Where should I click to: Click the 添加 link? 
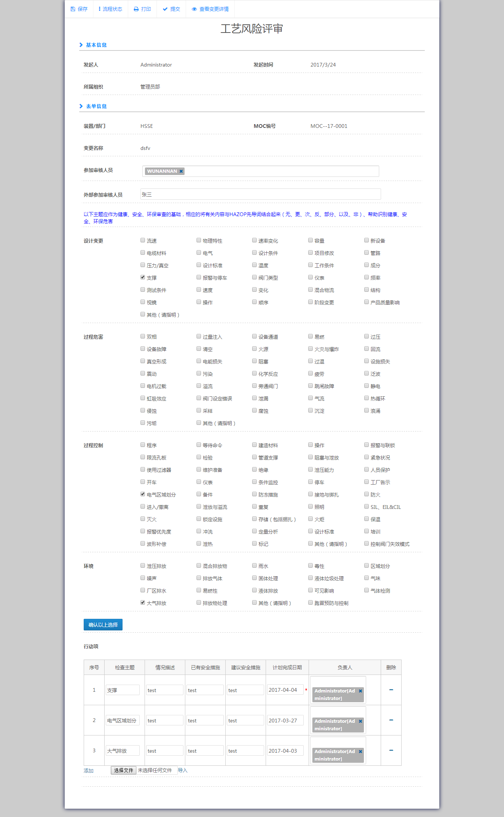[89, 771]
